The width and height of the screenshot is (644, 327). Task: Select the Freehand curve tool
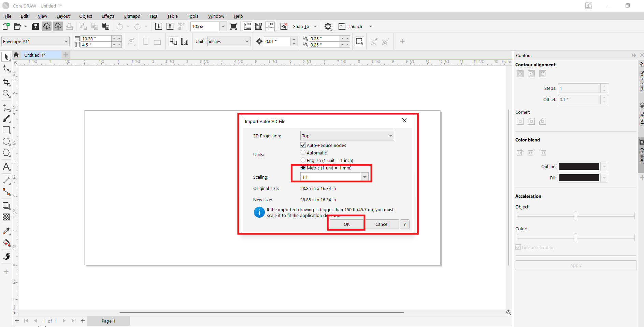(x=6, y=107)
